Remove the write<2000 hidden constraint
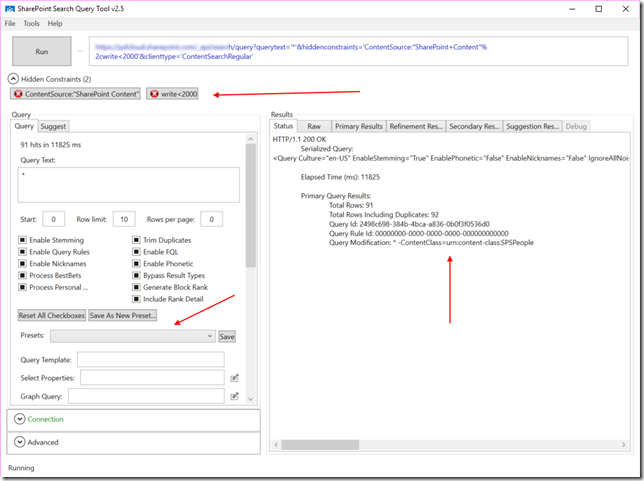This screenshot has width=644, height=481. [154, 94]
